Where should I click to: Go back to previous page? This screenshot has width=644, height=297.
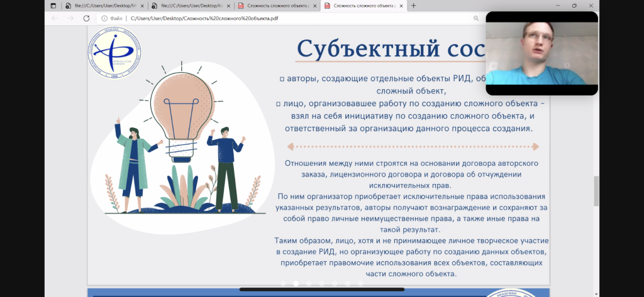pyautogui.click(x=55, y=18)
